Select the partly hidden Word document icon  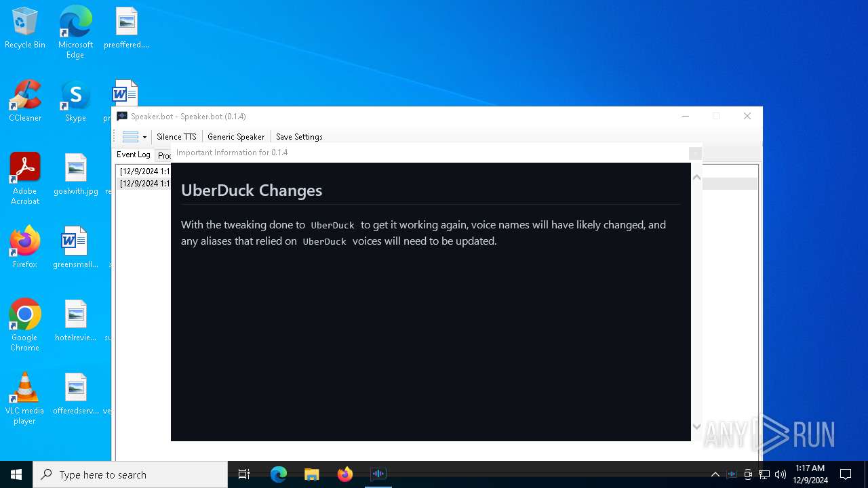click(x=125, y=94)
